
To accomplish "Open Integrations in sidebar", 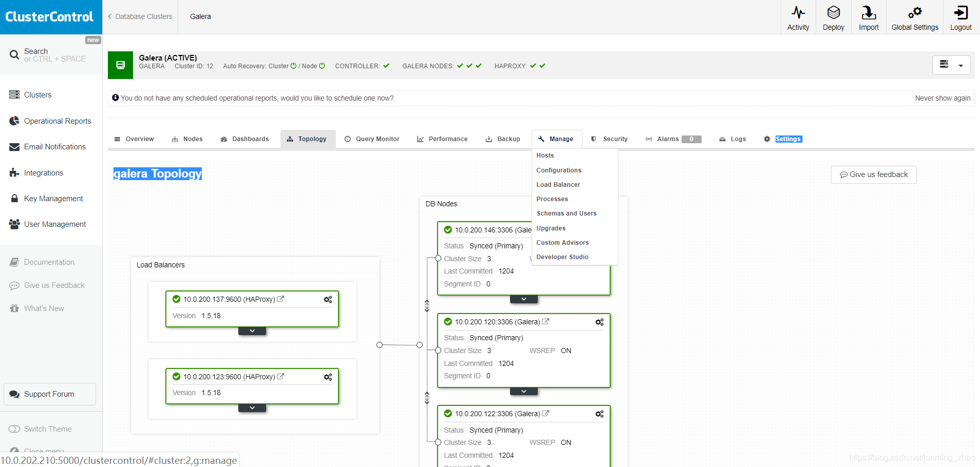I will coord(36,173).
